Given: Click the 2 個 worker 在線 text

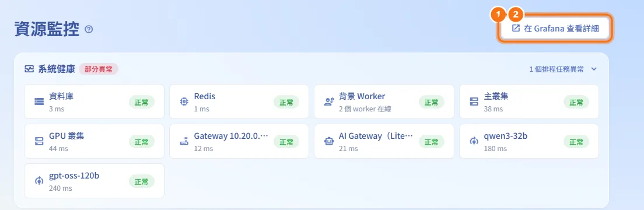Looking at the screenshot, I should (x=366, y=109).
